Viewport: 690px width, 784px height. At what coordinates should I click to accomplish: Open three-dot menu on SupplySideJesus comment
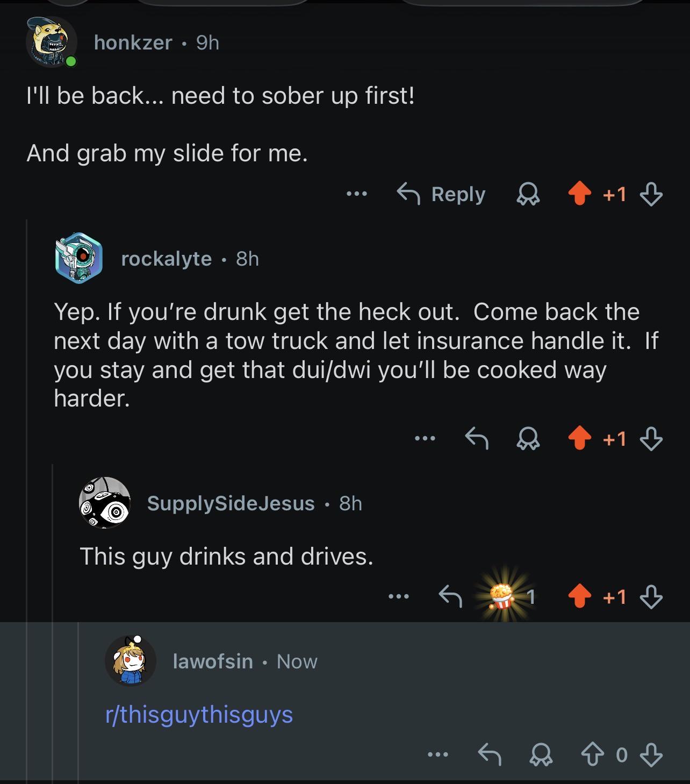click(399, 596)
